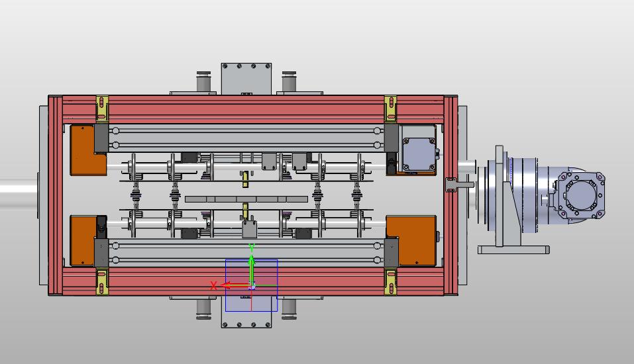Image resolution: width=634 pixels, height=364 pixels.
Task: Select the upper gray linear guide rail
Action: [246, 138]
